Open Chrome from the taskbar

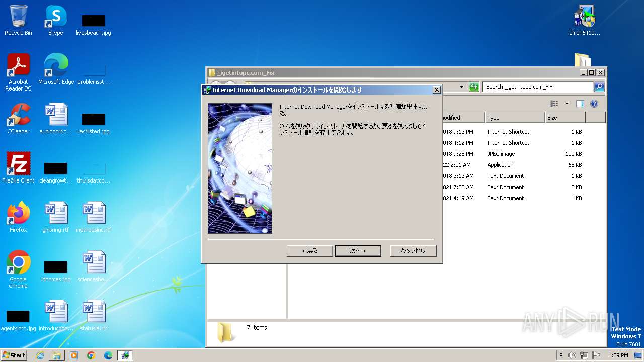(x=91, y=355)
